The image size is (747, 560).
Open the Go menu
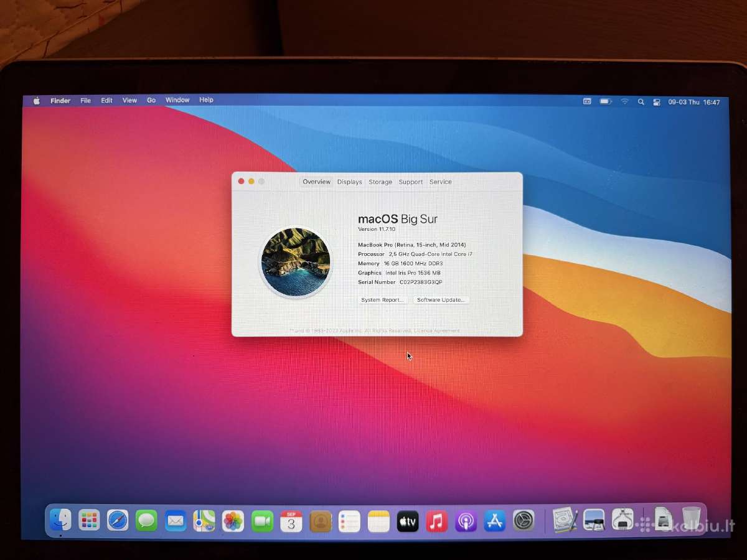tap(151, 100)
